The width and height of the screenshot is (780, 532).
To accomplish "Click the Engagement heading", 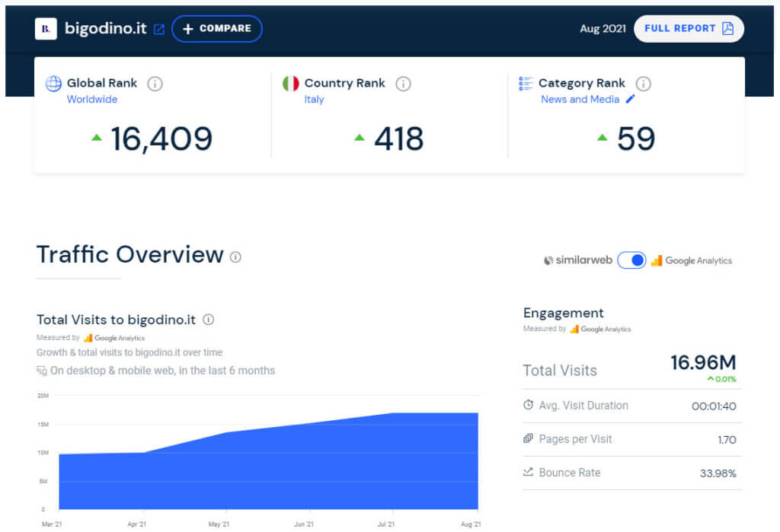I will click(563, 313).
